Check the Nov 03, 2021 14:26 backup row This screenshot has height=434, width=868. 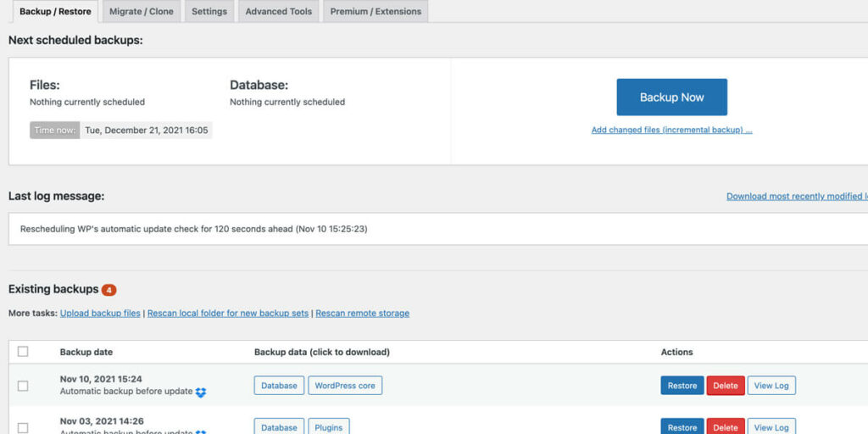pyautogui.click(x=23, y=427)
